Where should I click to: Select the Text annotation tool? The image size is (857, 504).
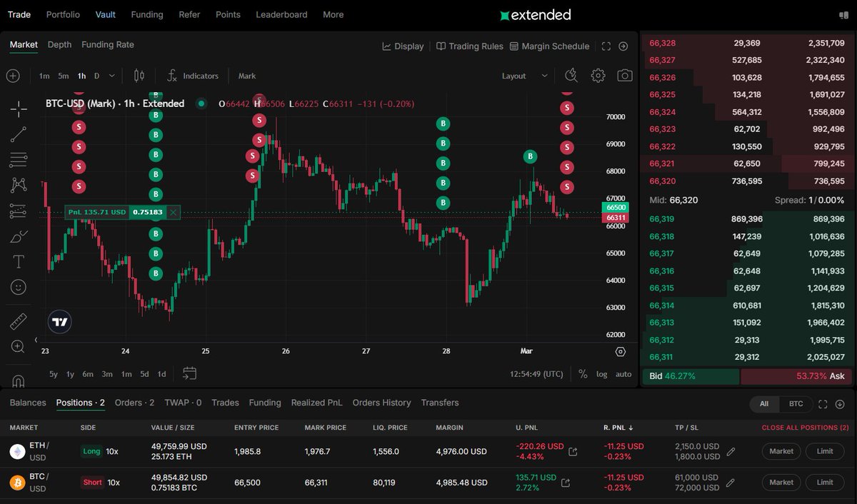pos(19,262)
